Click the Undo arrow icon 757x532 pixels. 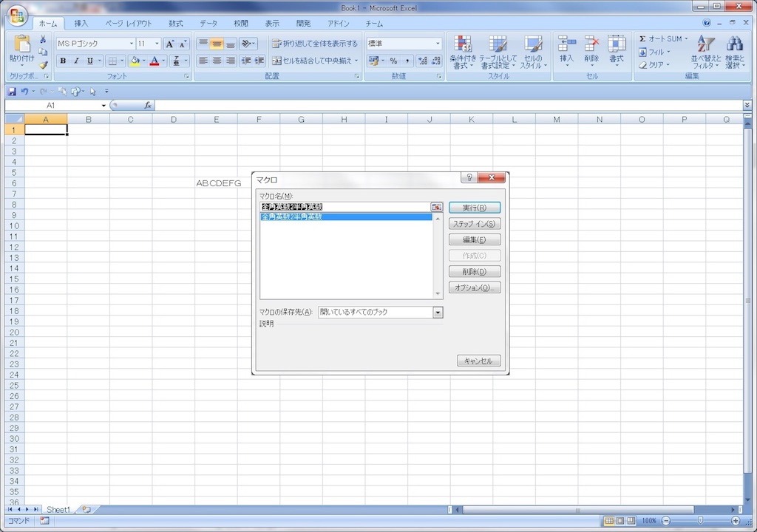click(24, 91)
